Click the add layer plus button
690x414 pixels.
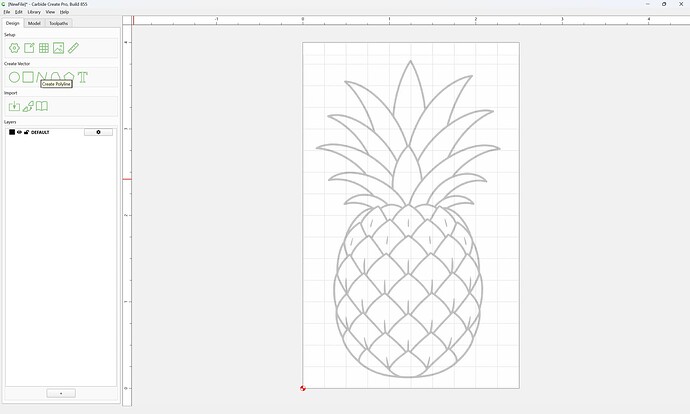pyautogui.click(x=61, y=393)
